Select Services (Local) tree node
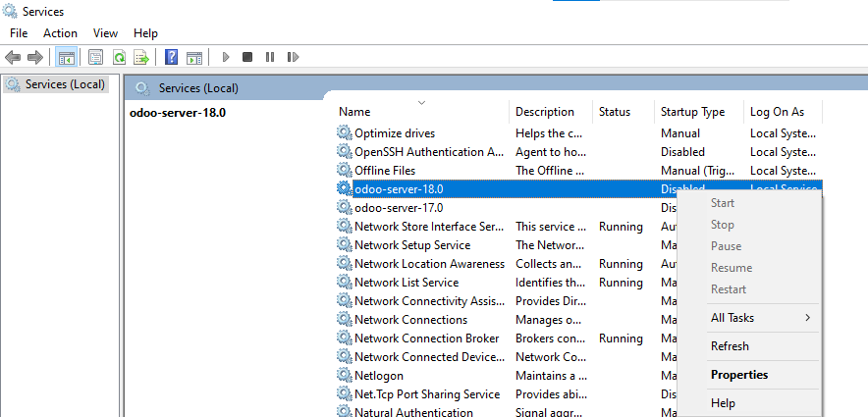This screenshot has height=417, width=868. click(x=56, y=84)
